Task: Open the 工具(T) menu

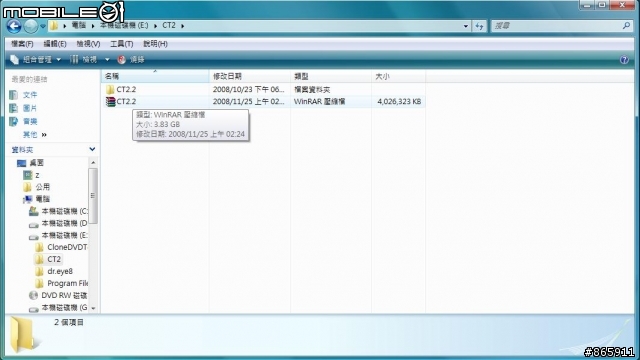Action: click(x=122, y=44)
